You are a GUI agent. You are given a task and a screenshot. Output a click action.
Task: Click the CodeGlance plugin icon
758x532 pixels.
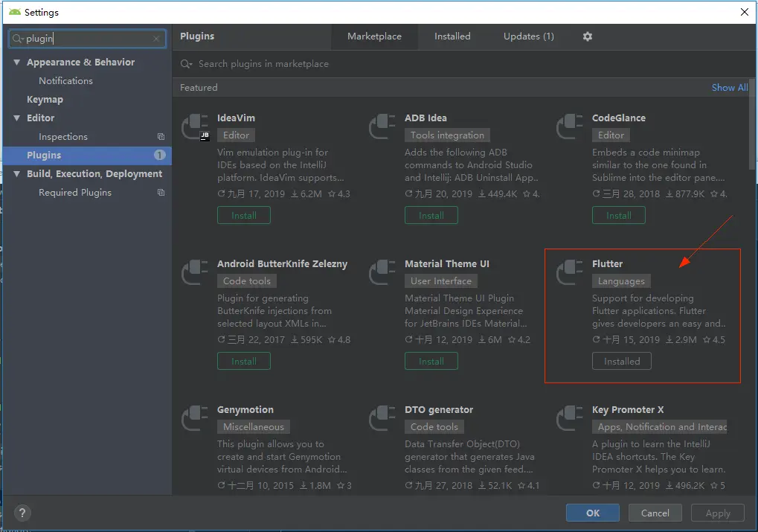coord(570,126)
